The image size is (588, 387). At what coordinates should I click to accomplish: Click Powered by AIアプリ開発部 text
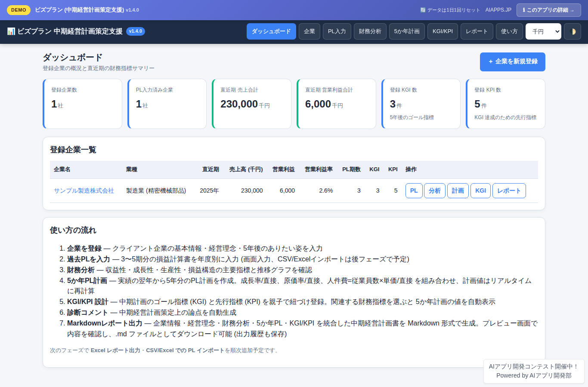tap(534, 375)
